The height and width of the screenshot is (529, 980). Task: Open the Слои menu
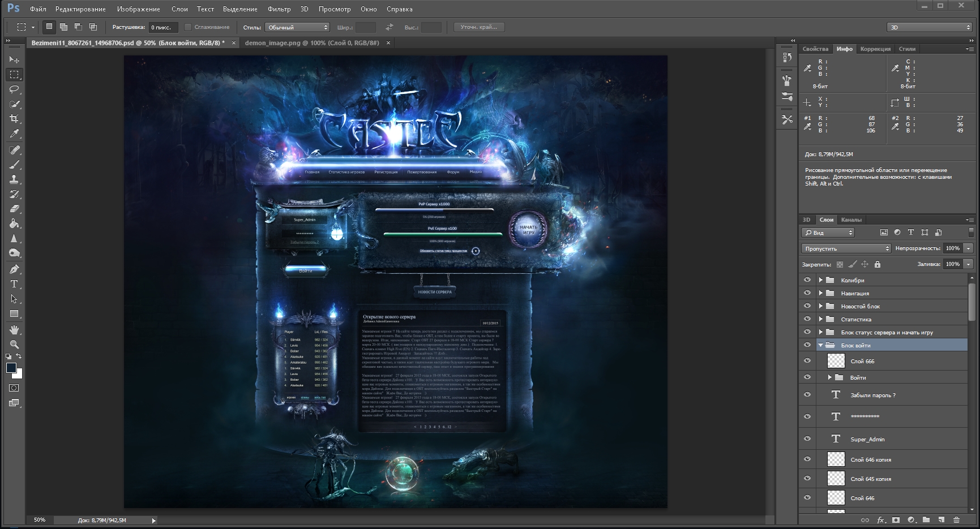tap(179, 9)
